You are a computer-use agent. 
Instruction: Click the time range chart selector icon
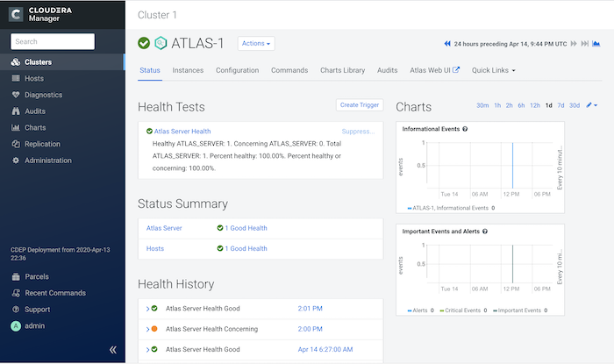[596, 43]
